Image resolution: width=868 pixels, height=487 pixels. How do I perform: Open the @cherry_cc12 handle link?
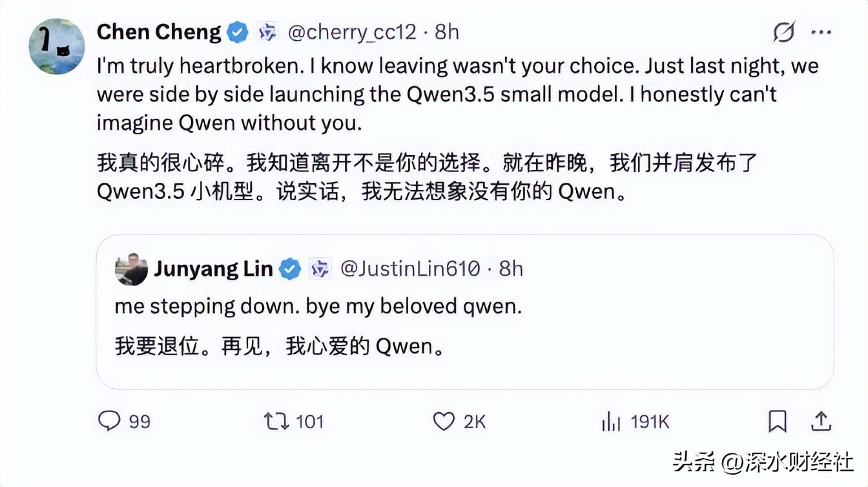point(352,32)
